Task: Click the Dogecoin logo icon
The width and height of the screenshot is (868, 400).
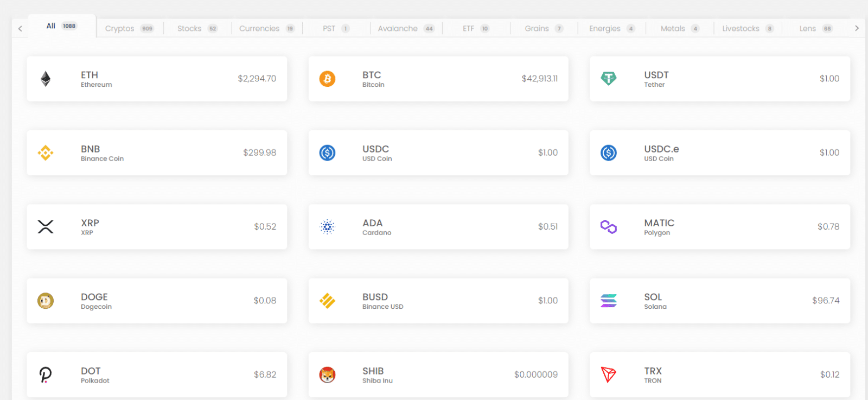Action: 46,301
